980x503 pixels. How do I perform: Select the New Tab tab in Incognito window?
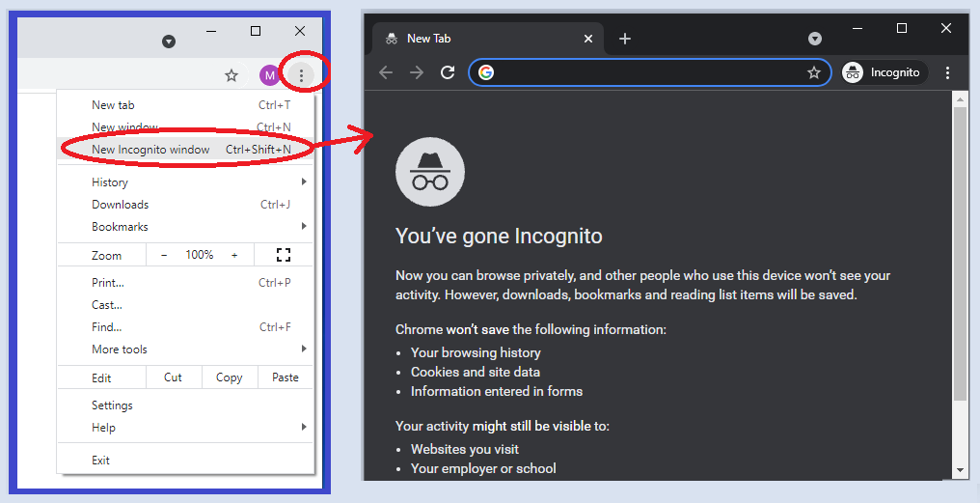point(487,39)
